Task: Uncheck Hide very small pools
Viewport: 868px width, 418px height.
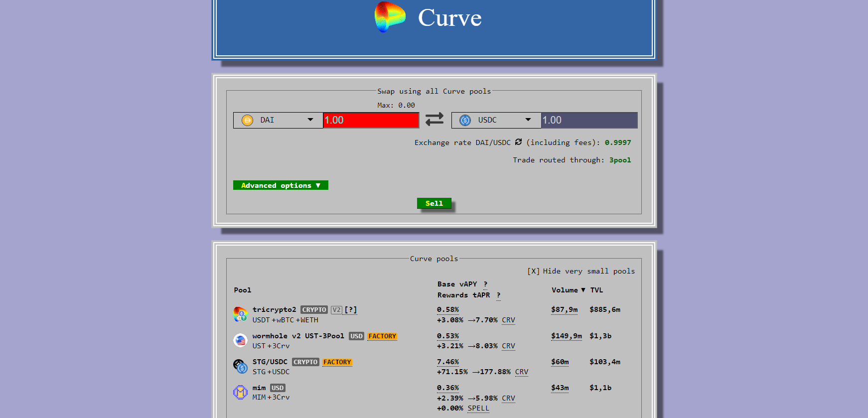Action: (533, 271)
